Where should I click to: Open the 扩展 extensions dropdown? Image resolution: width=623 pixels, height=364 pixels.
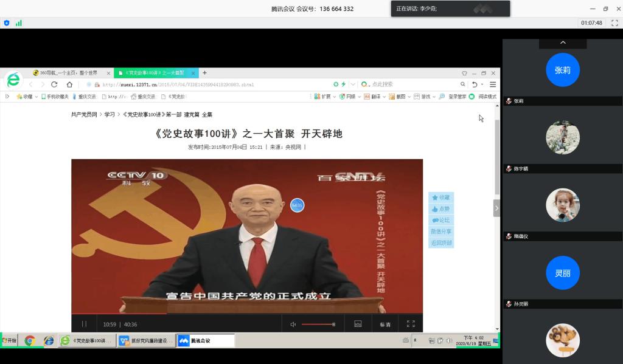325,97
